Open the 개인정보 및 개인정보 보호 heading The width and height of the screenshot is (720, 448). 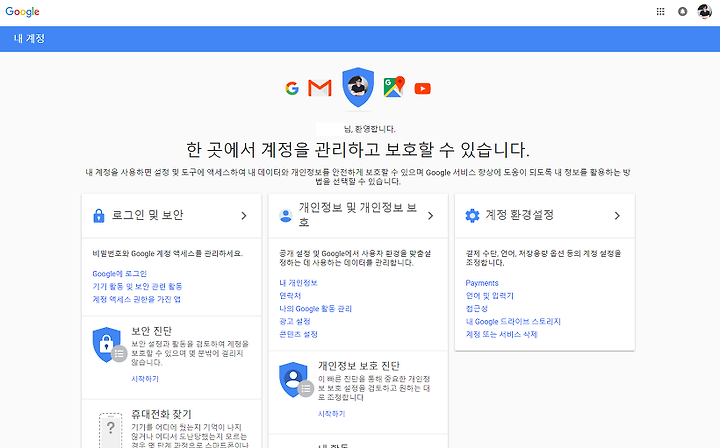pyautogui.click(x=358, y=215)
